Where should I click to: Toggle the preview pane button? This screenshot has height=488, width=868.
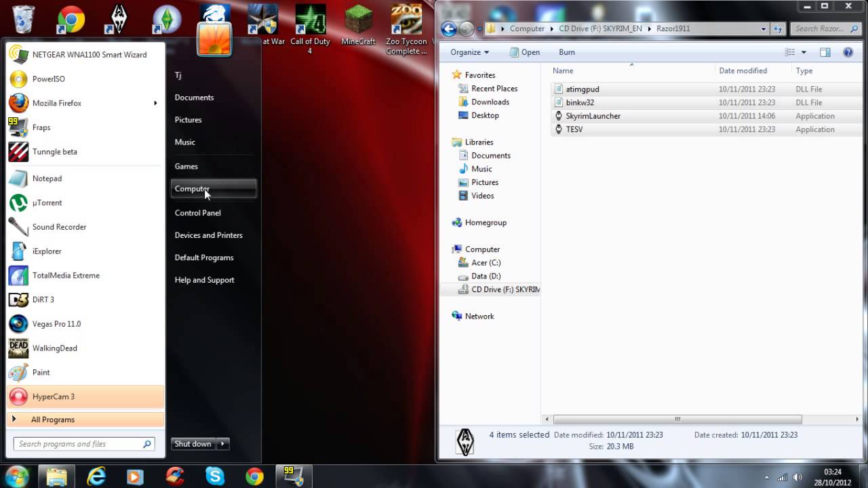825,52
